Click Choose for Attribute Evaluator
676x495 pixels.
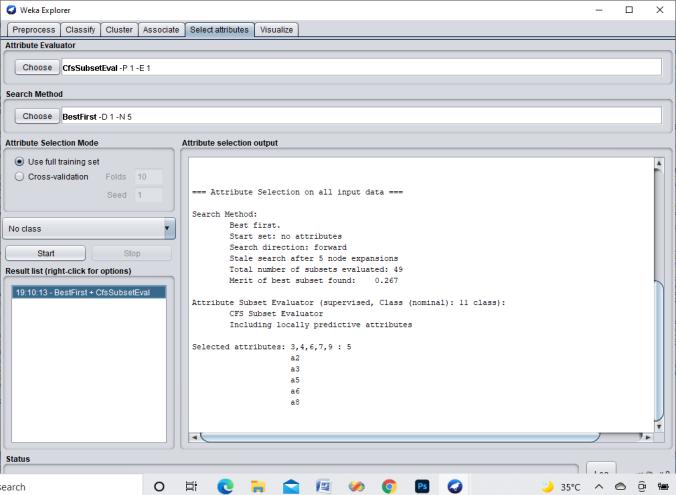[37, 67]
